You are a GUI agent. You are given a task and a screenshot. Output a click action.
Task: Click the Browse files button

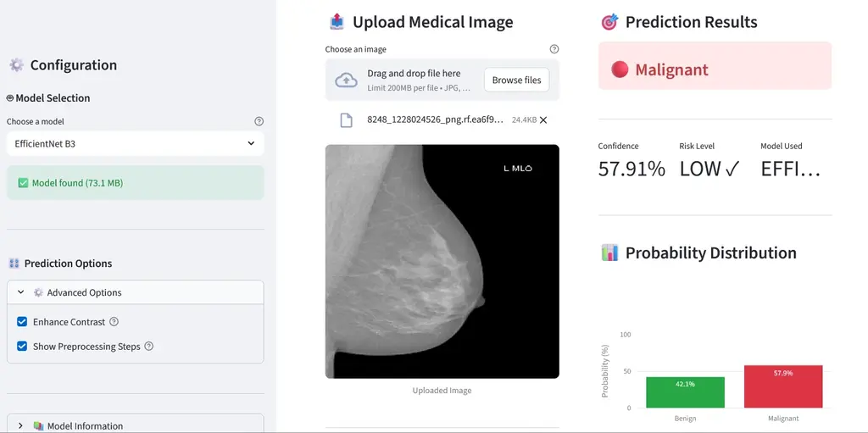(x=516, y=80)
